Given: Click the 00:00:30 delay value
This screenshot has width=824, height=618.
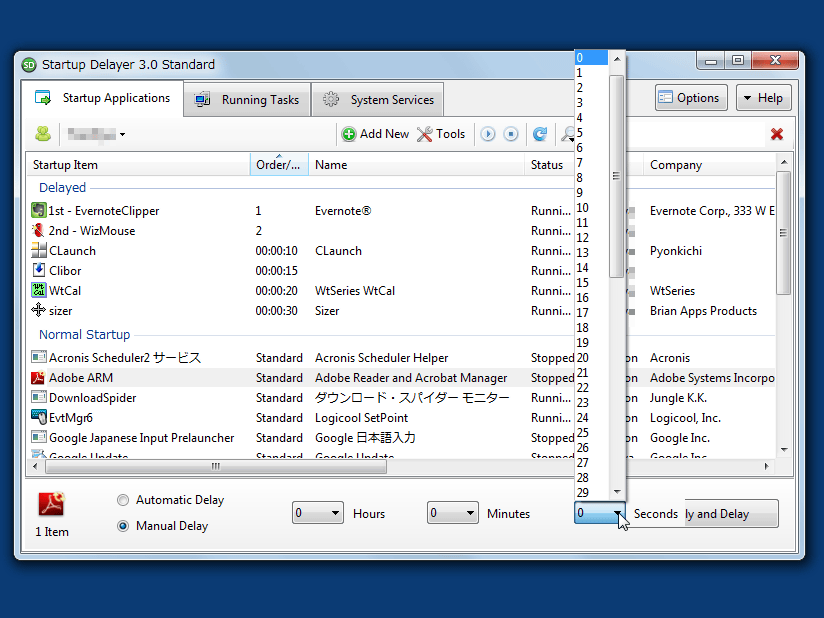Looking at the screenshot, I should [276, 311].
